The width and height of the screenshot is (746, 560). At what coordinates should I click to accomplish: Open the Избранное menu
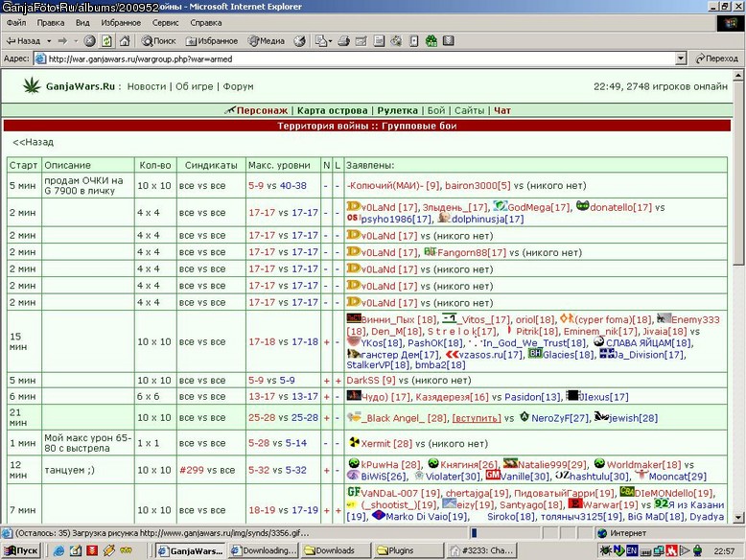click(x=121, y=23)
